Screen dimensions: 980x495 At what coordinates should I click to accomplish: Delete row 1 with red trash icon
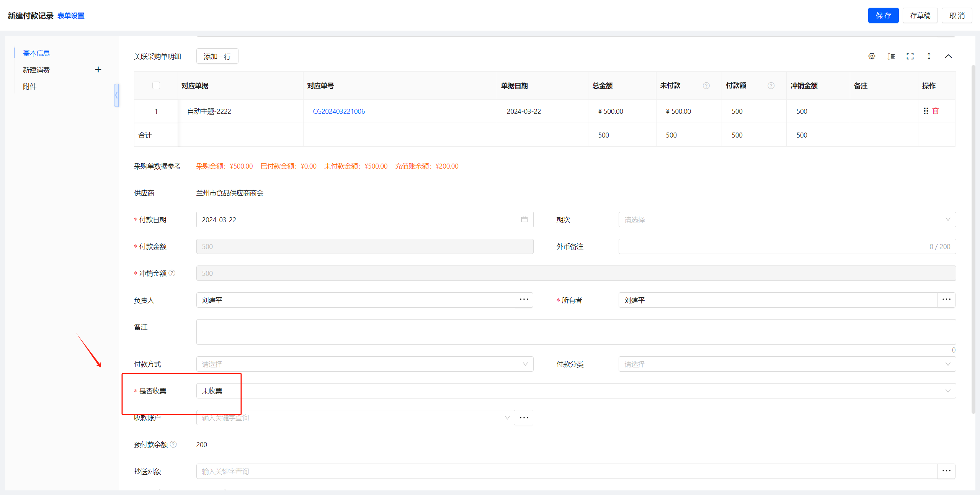click(x=936, y=111)
